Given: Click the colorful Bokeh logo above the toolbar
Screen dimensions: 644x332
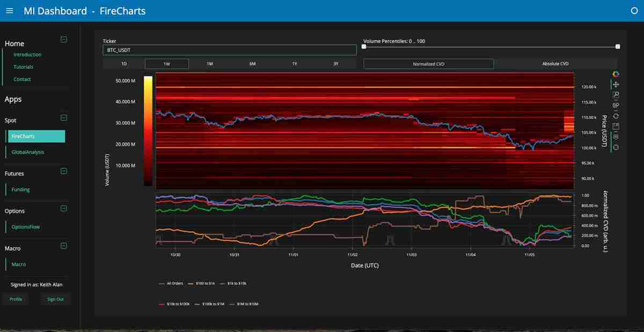Looking at the screenshot, I should (x=616, y=74).
